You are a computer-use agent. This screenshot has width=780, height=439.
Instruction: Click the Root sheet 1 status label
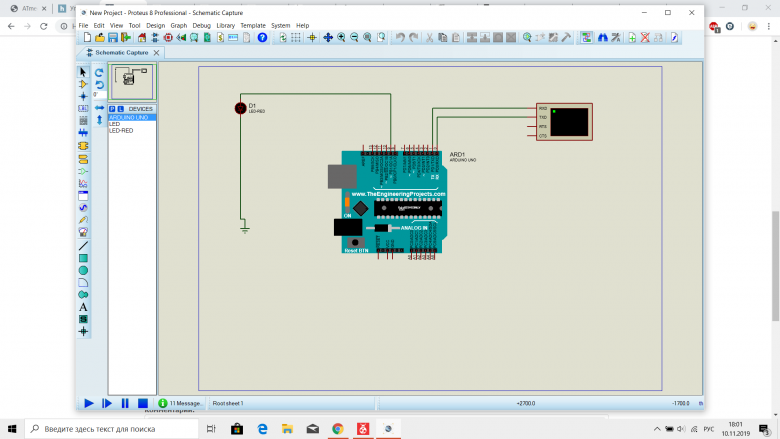[x=228, y=403]
